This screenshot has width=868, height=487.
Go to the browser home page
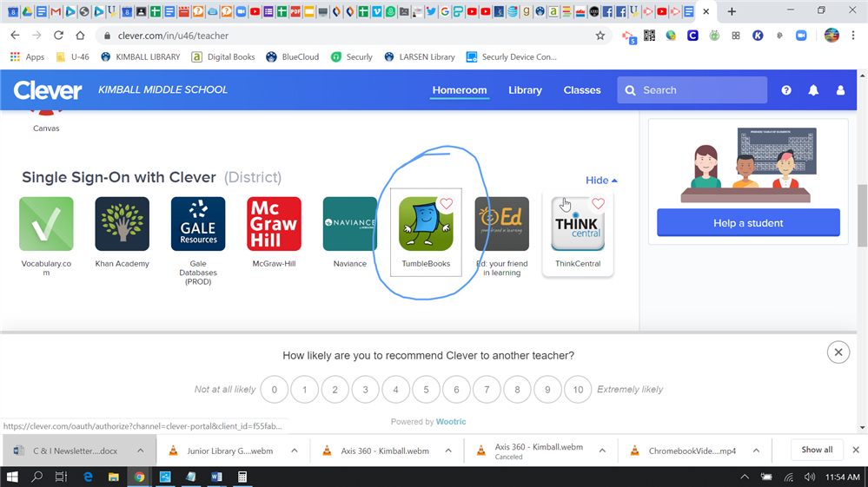80,36
